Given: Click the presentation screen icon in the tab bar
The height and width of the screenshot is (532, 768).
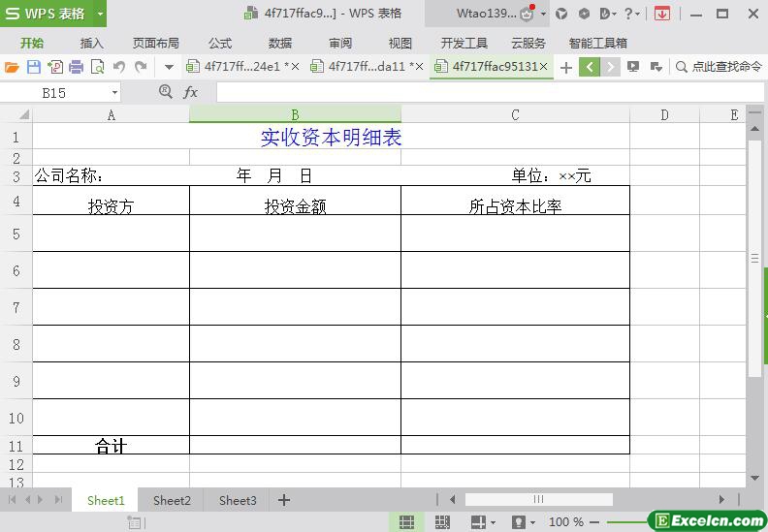Looking at the screenshot, I should (x=633, y=67).
